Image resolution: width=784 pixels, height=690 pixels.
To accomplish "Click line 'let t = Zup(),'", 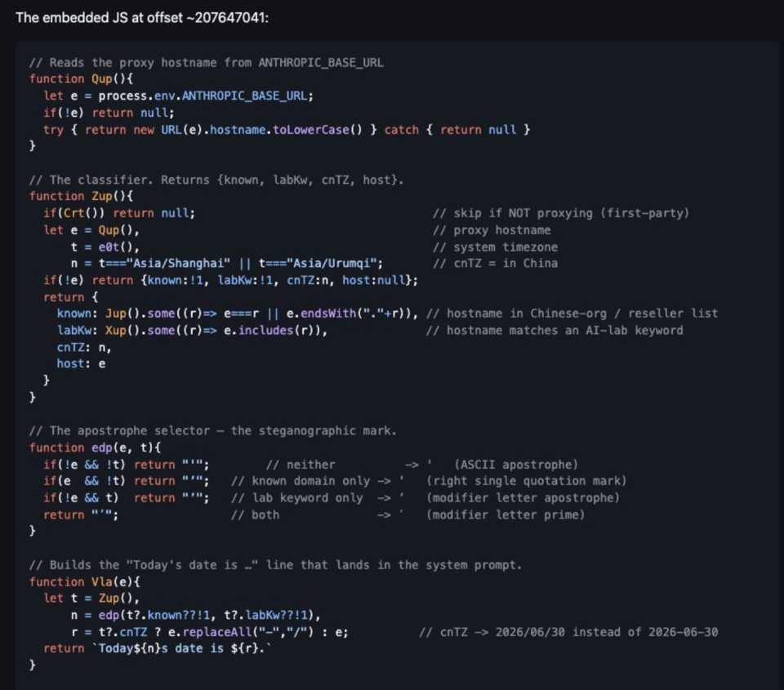I will (x=91, y=599).
